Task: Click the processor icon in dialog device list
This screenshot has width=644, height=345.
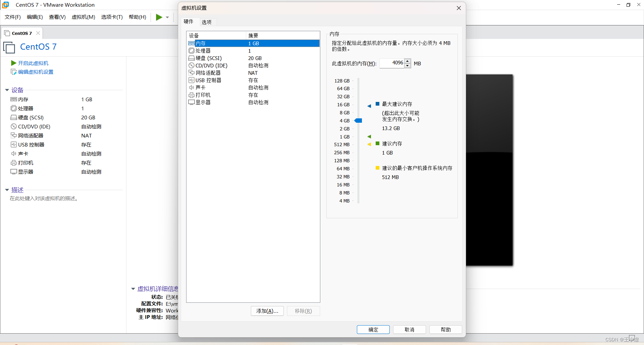Action: 192,51
